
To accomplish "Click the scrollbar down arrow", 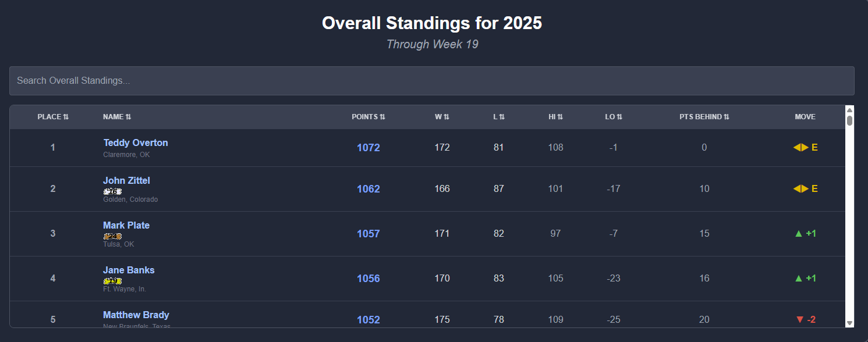I will pyautogui.click(x=849, y=323).
